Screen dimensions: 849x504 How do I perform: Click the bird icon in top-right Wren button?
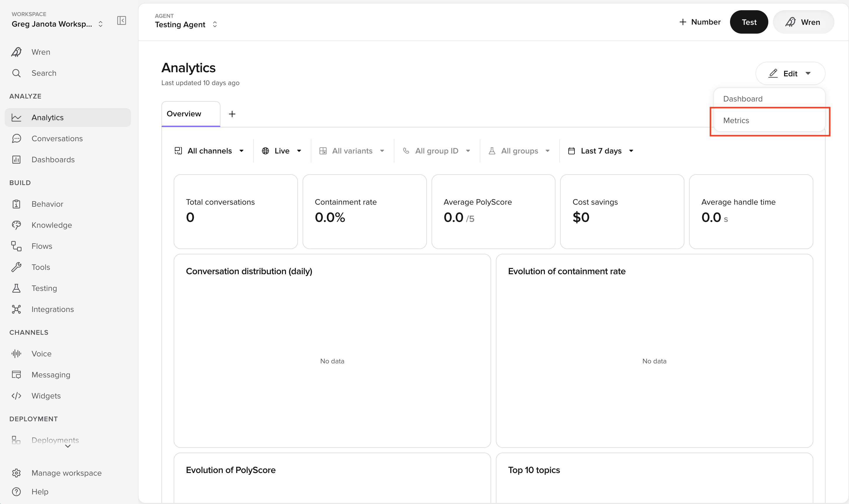[x=790, y=22]
